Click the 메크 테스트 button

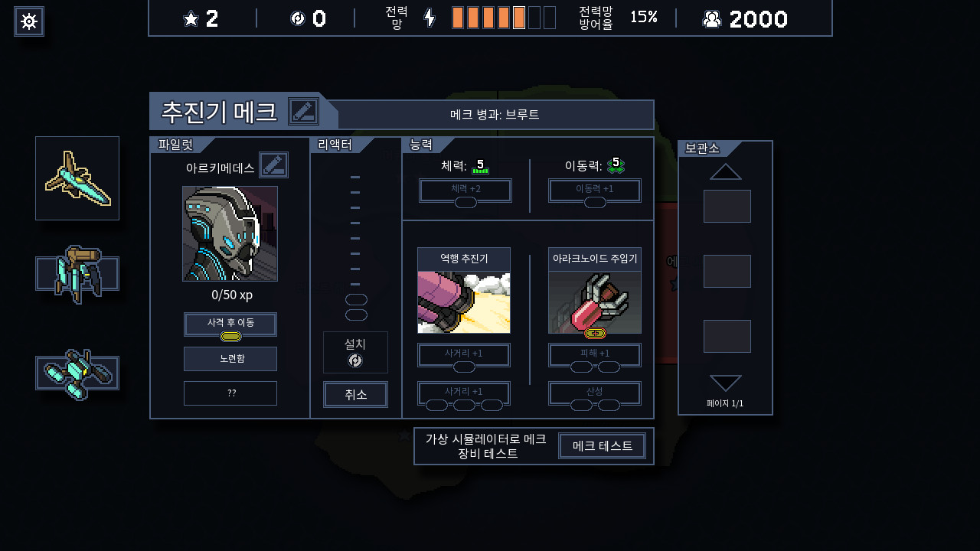[x=603, y=446]
